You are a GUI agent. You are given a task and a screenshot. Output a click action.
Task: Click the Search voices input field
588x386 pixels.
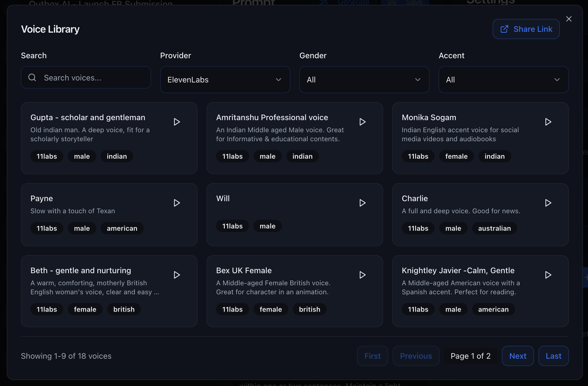point(93,78)
